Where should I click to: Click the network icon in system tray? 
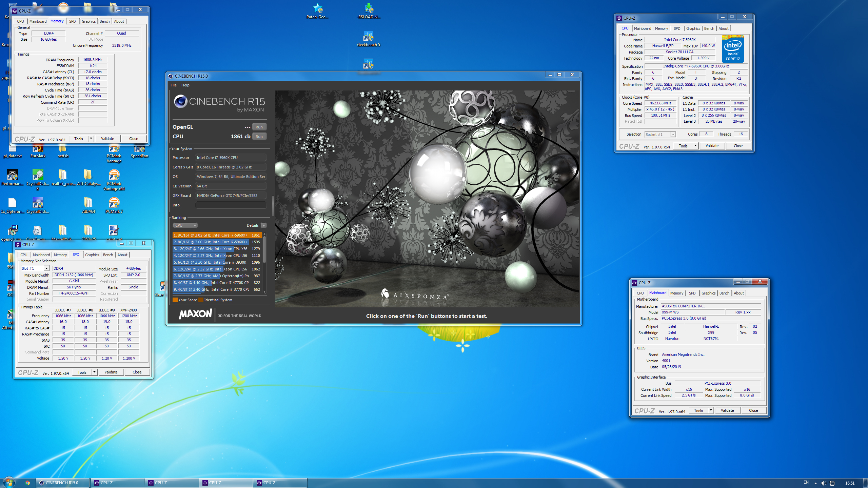coord(832,483)
